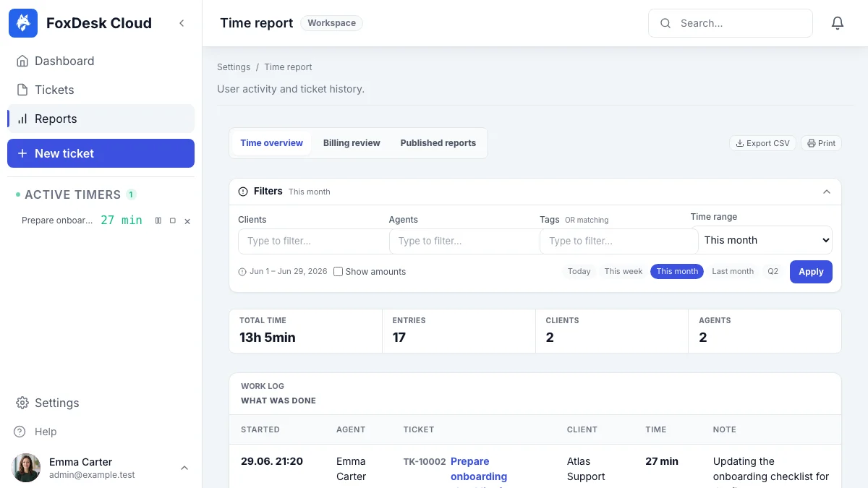This screenshot has height=488, width=868.
Task: Open the Published reports tab
Action: pyautogui.click(x=438, y=143)
